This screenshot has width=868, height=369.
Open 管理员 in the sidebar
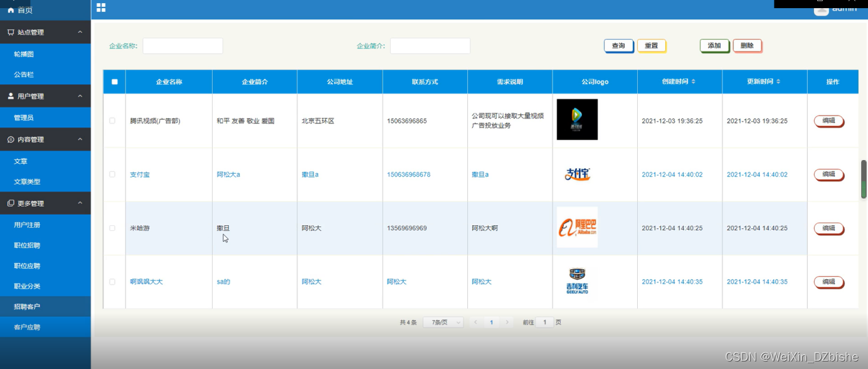pyautogui.click(x=45, y=118)
